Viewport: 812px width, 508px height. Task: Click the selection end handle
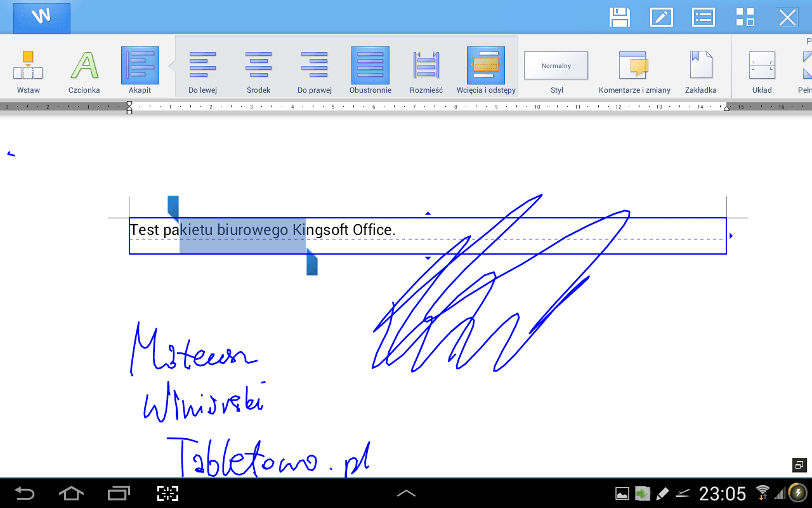click(x=311, y=262)
